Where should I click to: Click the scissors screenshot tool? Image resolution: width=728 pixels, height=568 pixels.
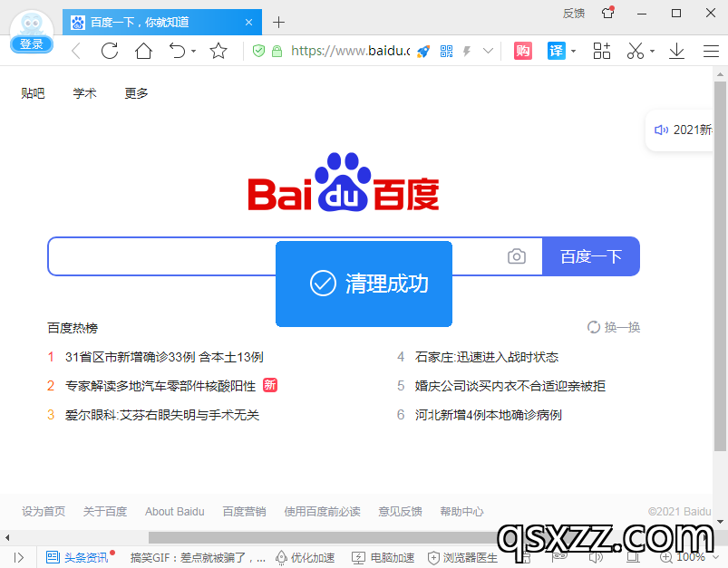(636, 51)
